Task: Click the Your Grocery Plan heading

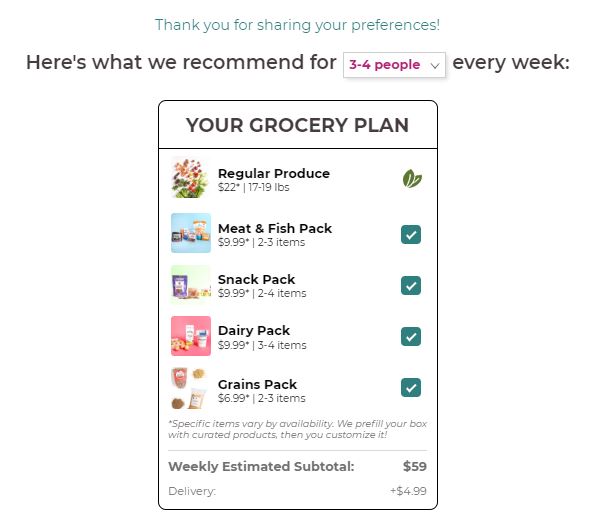Action: click(297, 125)
